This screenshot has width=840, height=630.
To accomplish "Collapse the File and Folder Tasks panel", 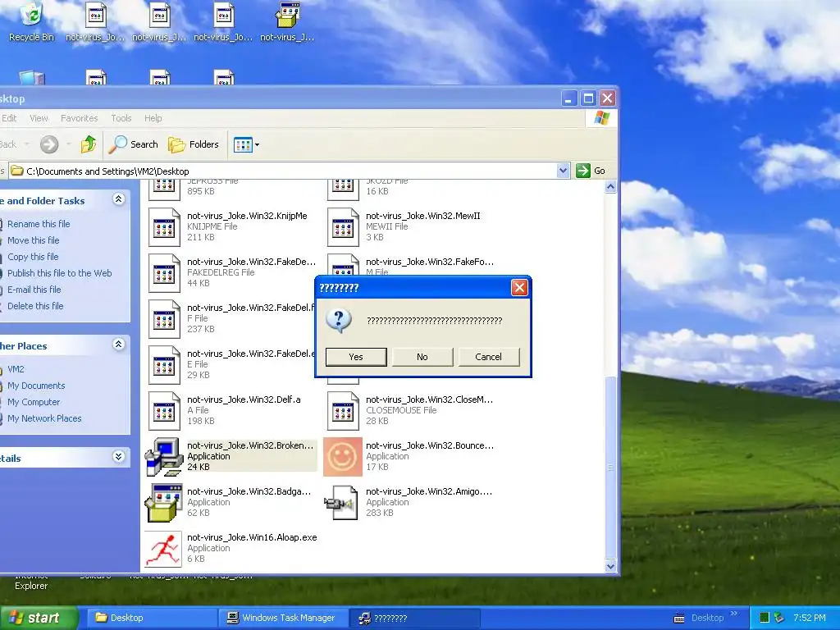I will [119, 200].
